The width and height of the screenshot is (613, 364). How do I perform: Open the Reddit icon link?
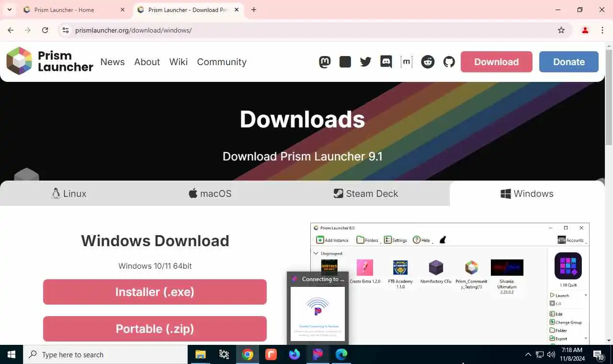click(428, 62)
